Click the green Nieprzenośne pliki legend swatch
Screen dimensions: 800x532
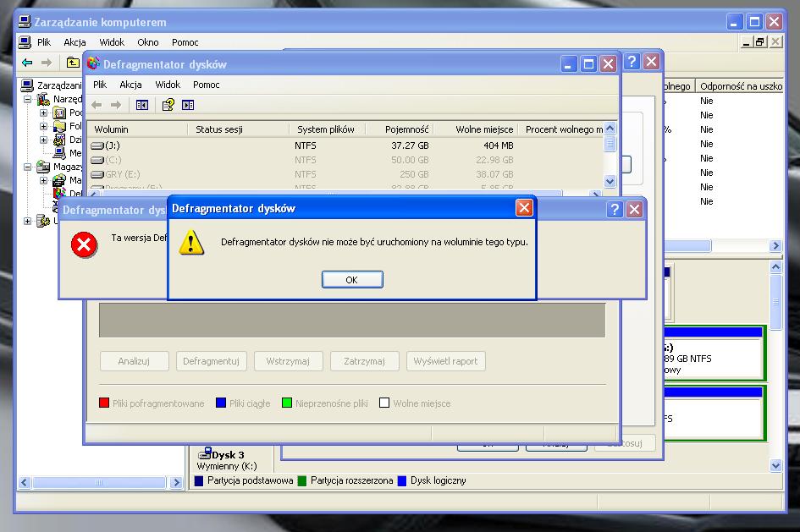click(x=287, y=403)
